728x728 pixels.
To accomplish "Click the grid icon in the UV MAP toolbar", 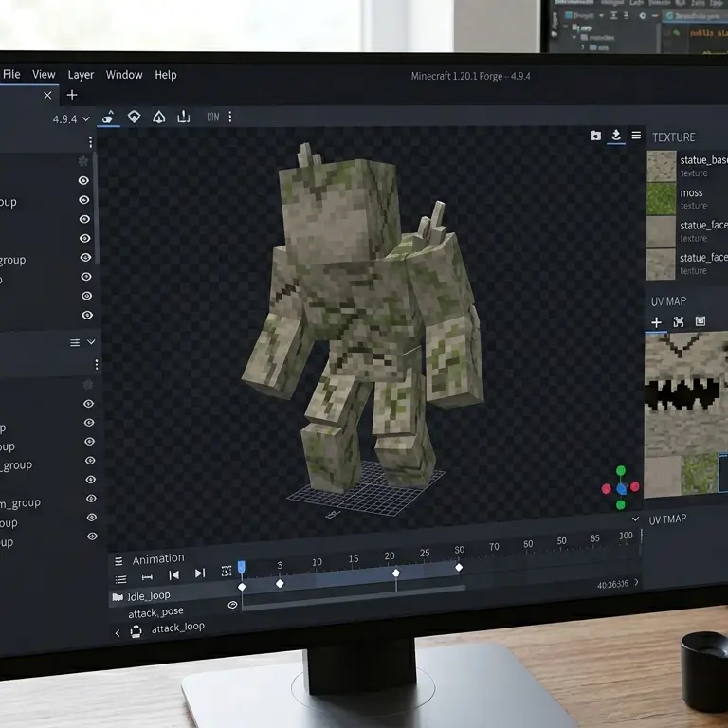I will (x=701, y=320).
